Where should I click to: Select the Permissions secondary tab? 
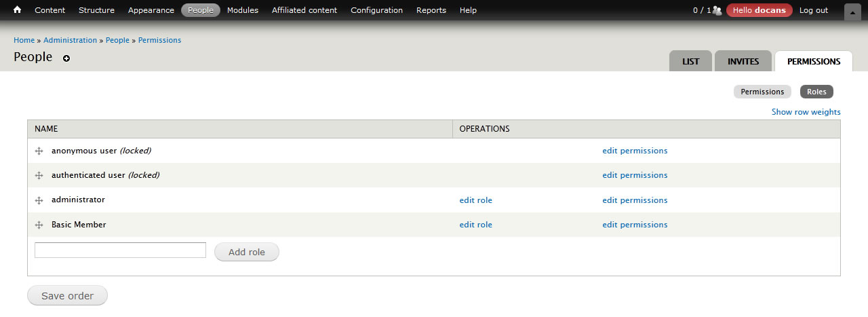(x=762, y=92)
